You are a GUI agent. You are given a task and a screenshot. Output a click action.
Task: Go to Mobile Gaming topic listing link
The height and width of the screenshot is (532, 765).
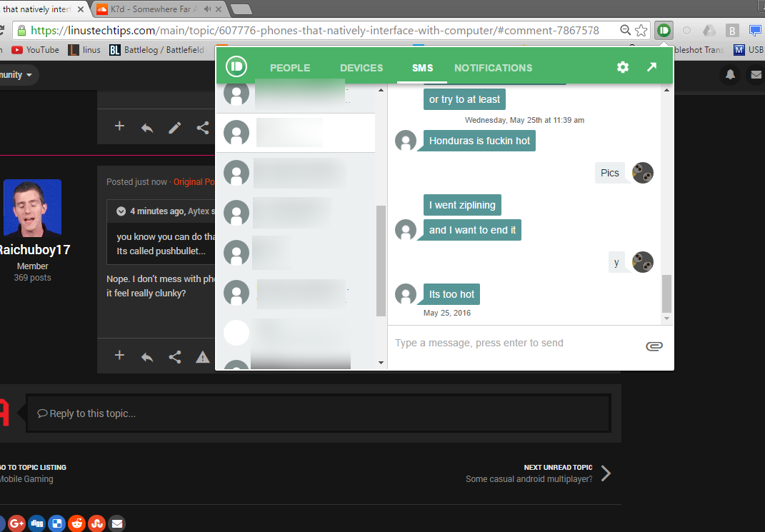coord(26,479)
